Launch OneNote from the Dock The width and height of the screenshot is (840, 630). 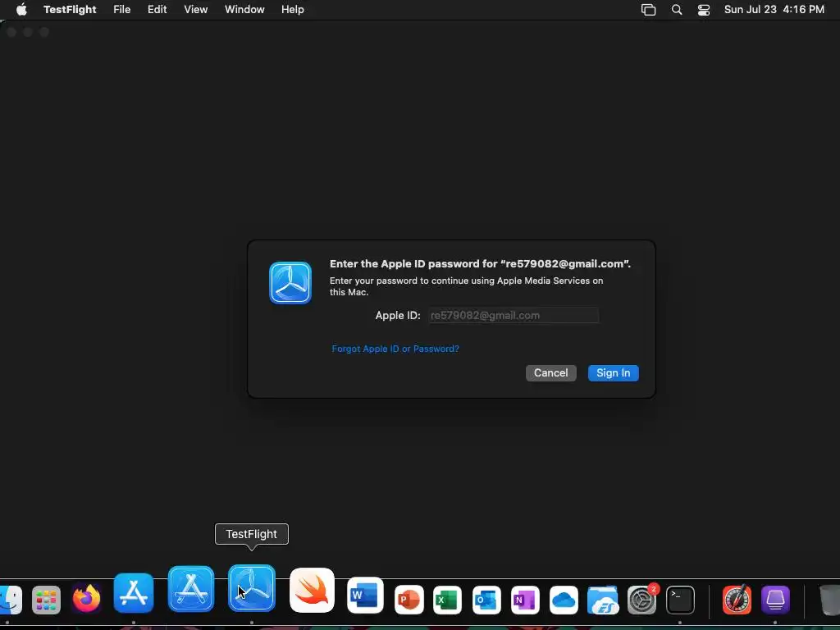(525, 600)
